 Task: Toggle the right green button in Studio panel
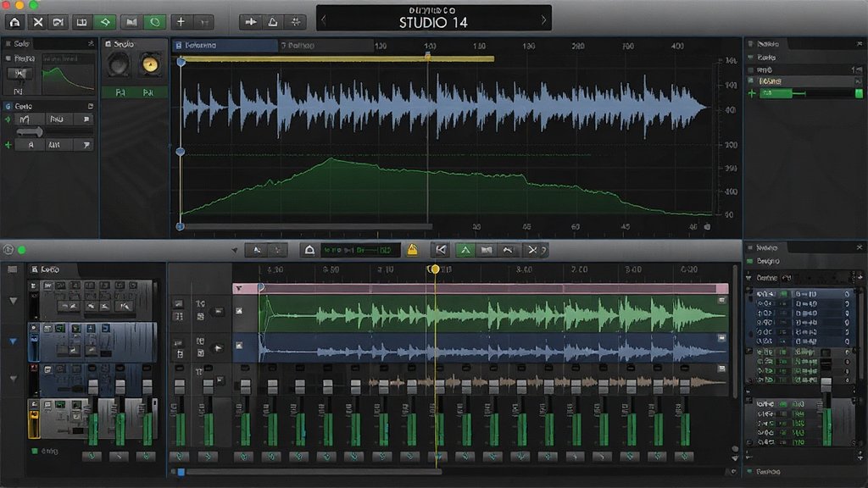(147, 93)
